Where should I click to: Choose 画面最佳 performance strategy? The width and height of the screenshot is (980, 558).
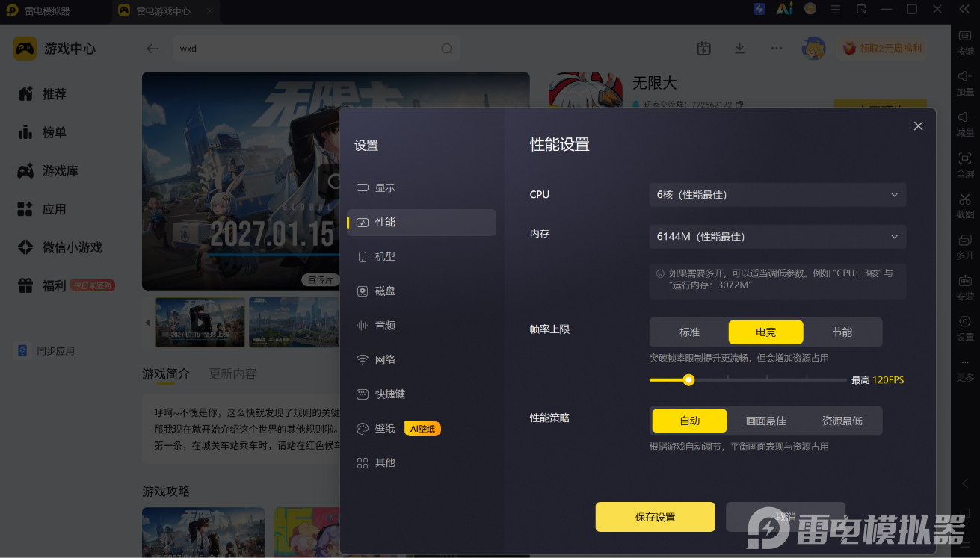766,421
